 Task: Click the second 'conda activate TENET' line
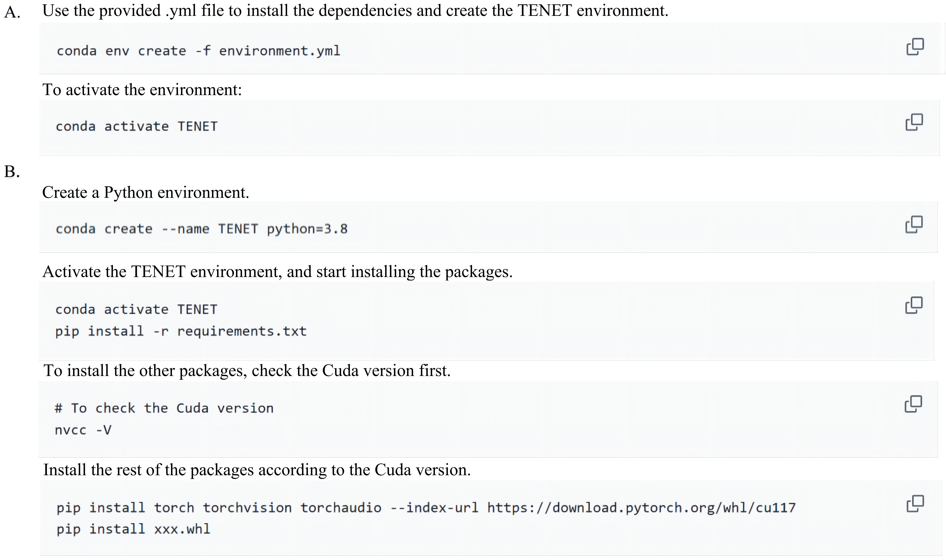coord(136,309)
